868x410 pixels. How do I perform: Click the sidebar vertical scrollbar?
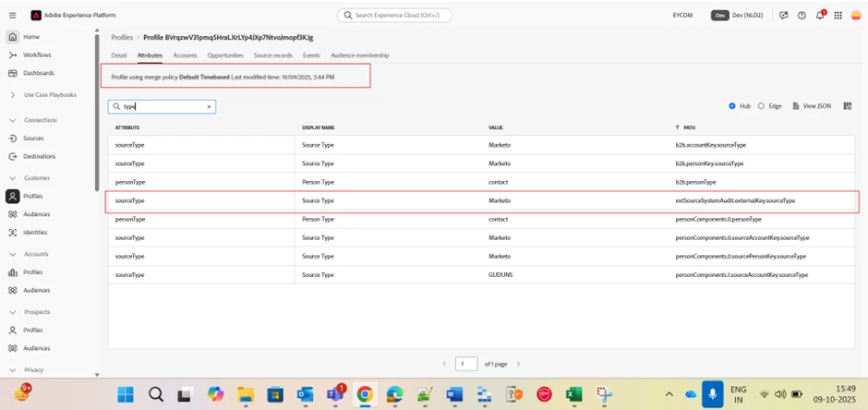click(x=98, y=114)
